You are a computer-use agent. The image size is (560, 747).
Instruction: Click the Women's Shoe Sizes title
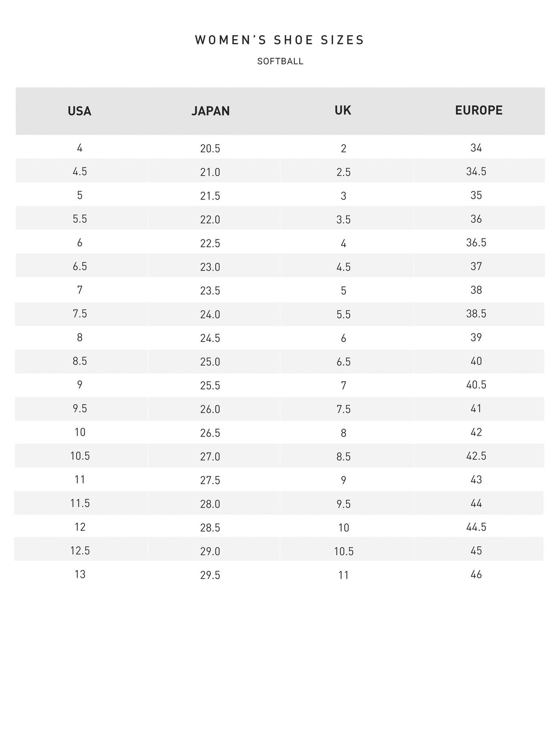point(280,40)
